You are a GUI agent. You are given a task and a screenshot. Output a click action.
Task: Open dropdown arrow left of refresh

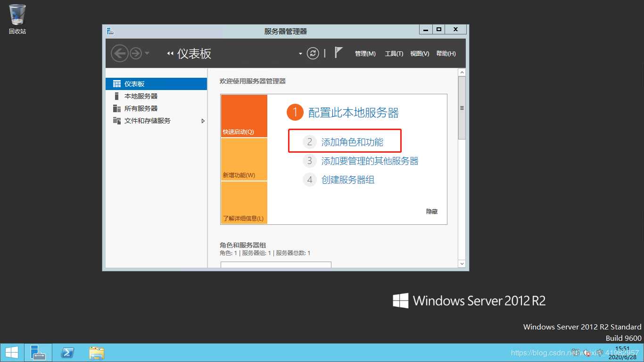(x=300, y=54)
